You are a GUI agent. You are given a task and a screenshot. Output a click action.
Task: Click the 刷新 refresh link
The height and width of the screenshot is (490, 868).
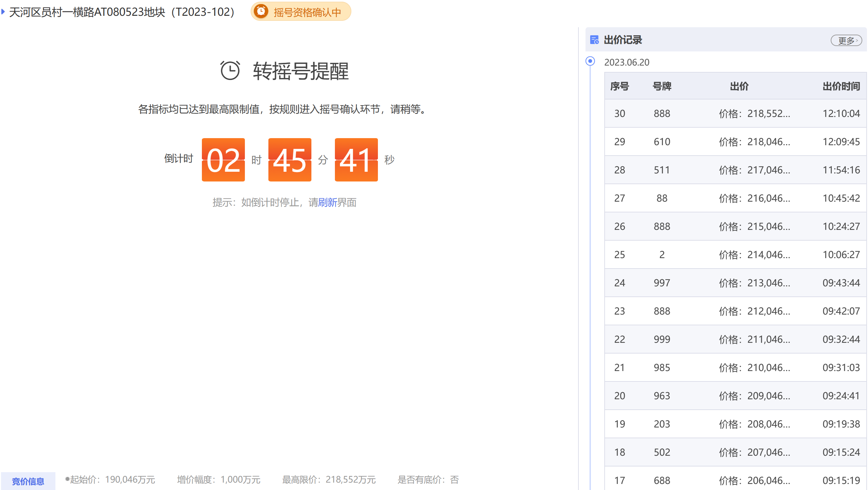(327, 202)
